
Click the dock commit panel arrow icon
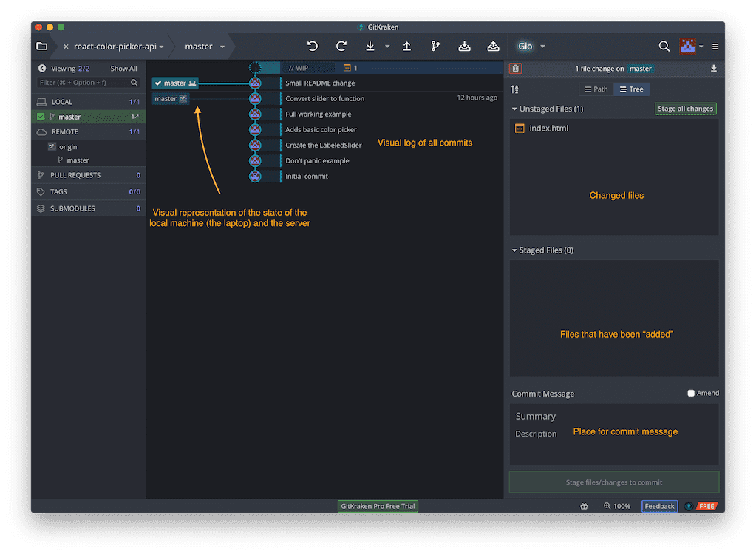[x=714, y=69]
